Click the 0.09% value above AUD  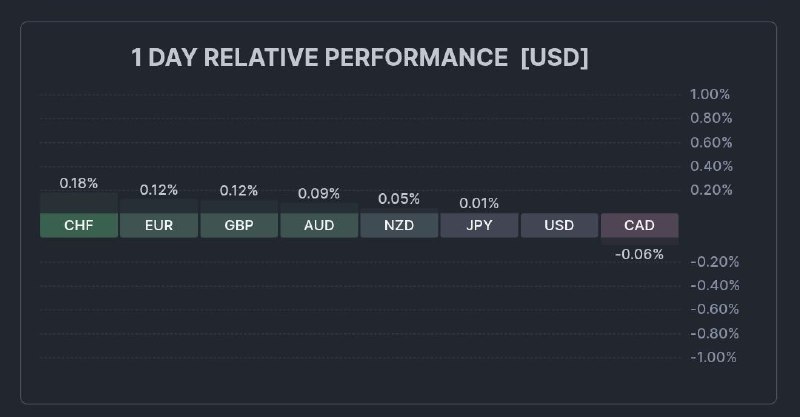[x=319, y=193]
